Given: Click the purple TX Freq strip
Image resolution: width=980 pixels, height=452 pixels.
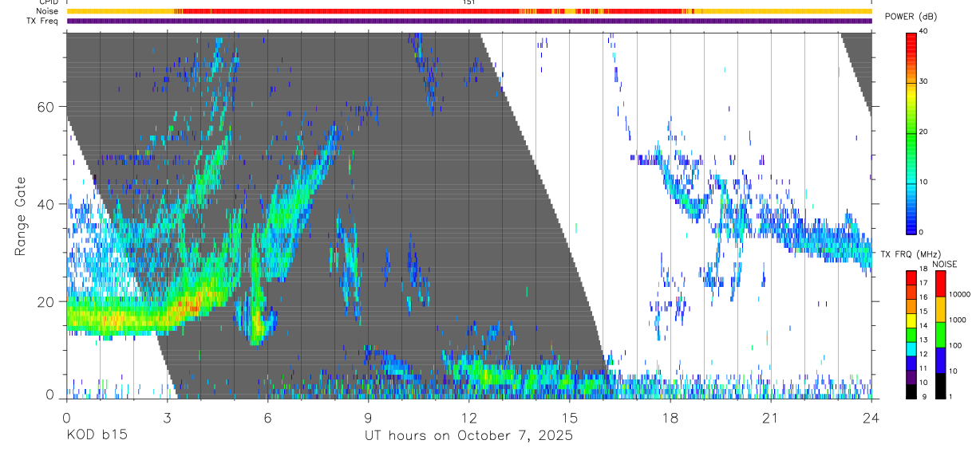Looking at the screenshot, I should coord(469,21).
